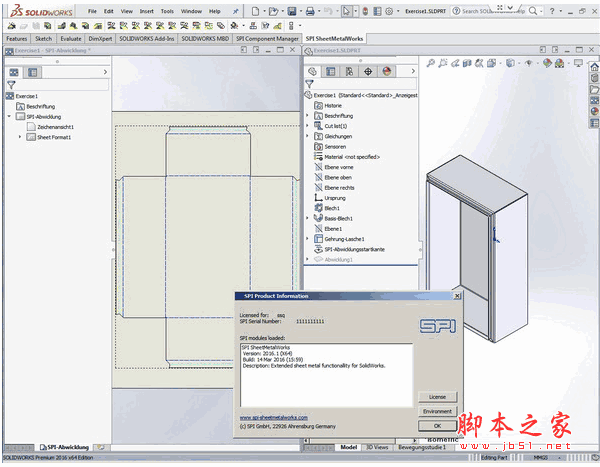The height and width of the screenshot is (467, 600).
Task: Open the Edit menu
Action: (109, 11)
